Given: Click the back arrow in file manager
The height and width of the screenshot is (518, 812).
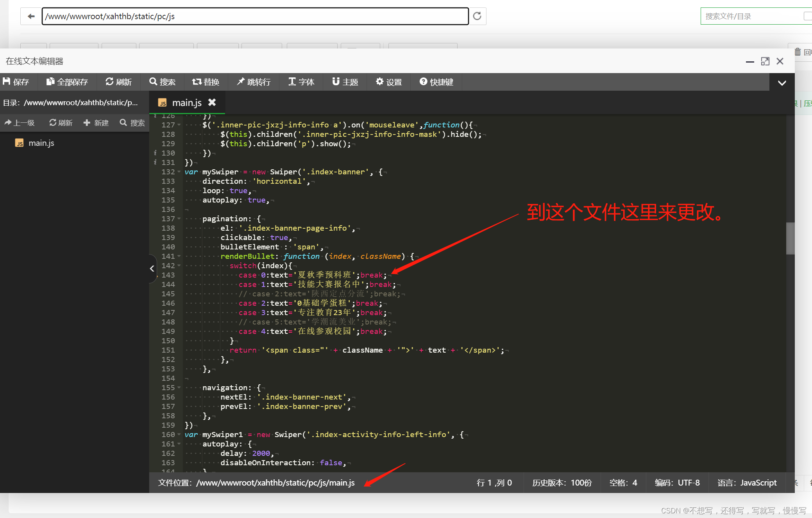Looking at the screenshot, I should (x=31, y=16).
